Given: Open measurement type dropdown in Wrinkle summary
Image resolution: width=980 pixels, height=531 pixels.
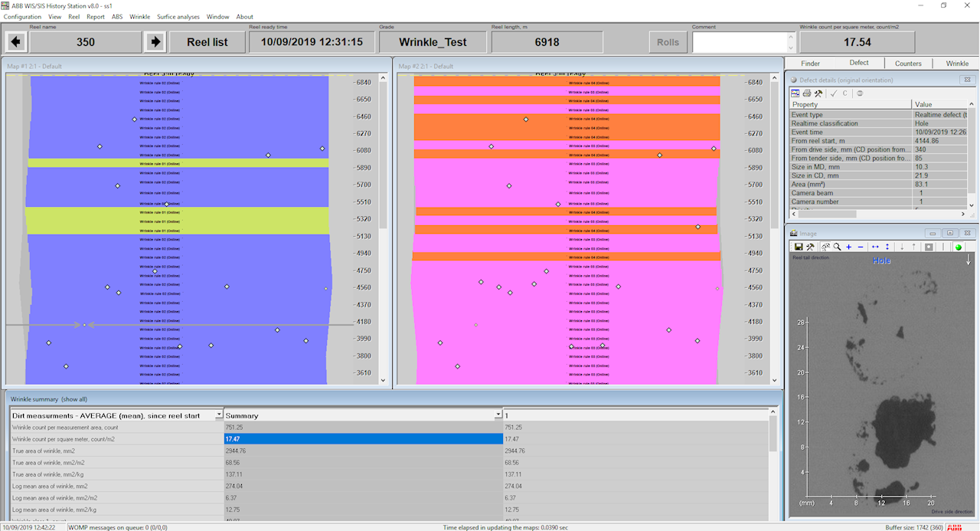Looking at the screenshot, I should (x=219, y=415).
